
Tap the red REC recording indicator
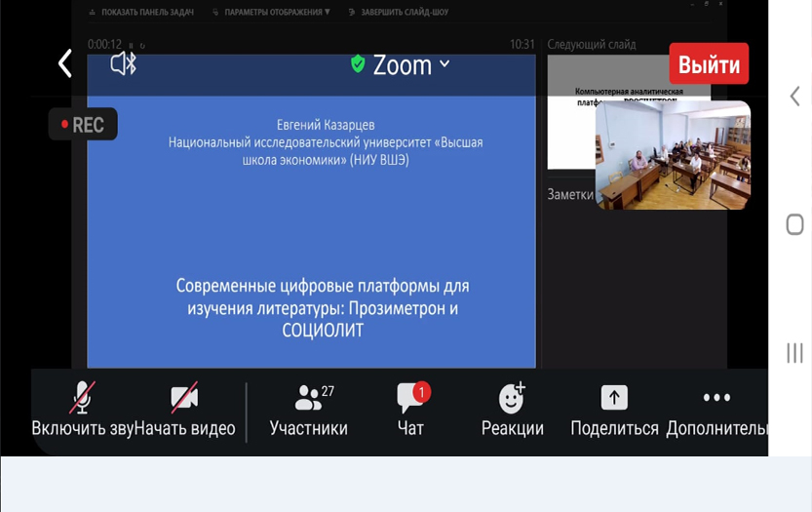(x=83, y=125)
